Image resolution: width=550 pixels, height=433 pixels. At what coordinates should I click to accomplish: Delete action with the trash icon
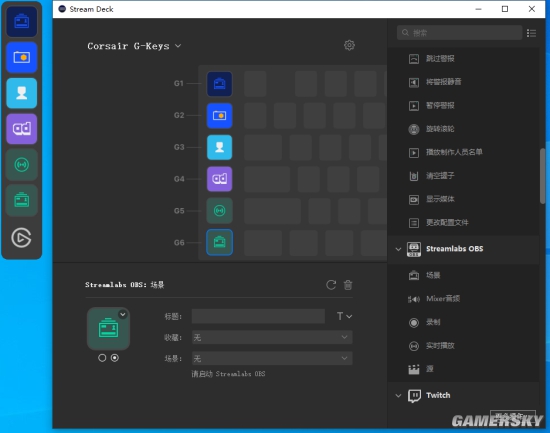[x=348, y=285]
